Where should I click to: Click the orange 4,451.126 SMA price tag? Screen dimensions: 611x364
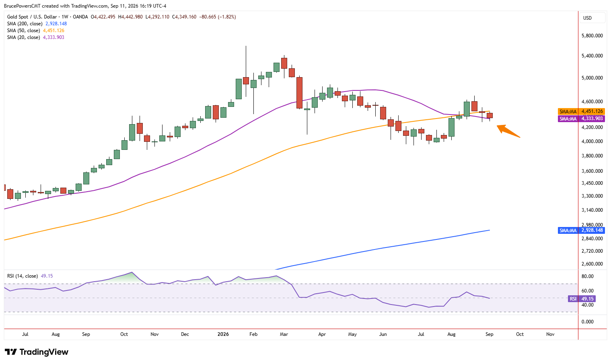[x=581, y=111]
